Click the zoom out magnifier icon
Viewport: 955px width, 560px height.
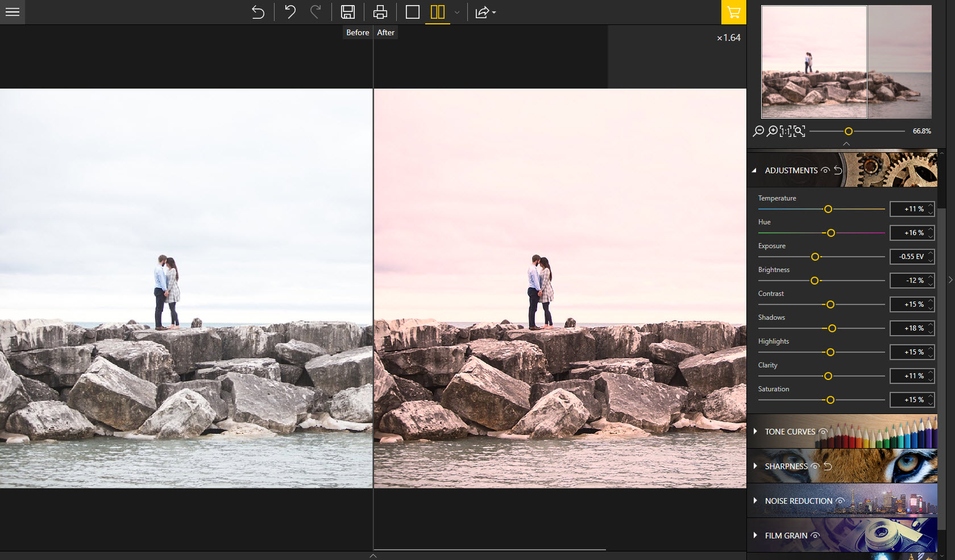pyautogui.click(x=758, y=131)
